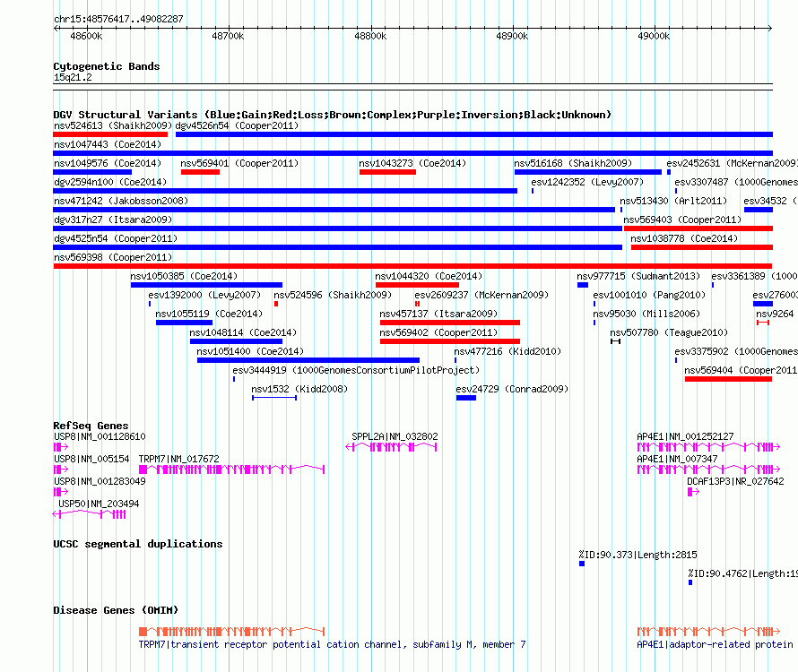Viewport: 798px width, 672px height.
Task: Open the dgv317n27 (Itsara2009) variant
Action: pyautogui.click(x=113, y=220)
